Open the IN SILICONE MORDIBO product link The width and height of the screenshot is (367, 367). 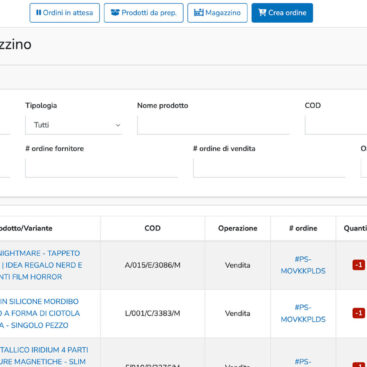coord(40,313)
